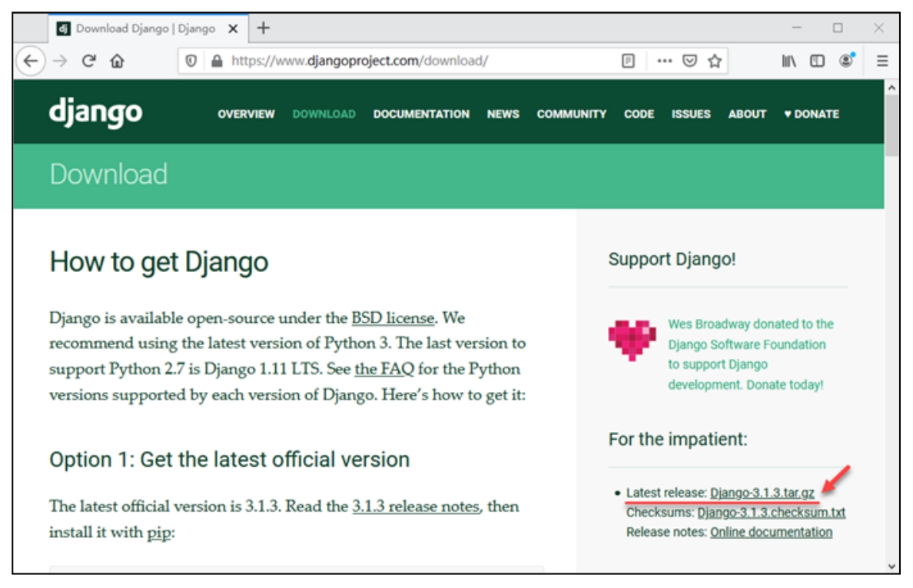Image resolution: width=913 pixels, height=588 pixels.
Task: Click the Django favicon on the tab
Action: click(x=64, y=28)
